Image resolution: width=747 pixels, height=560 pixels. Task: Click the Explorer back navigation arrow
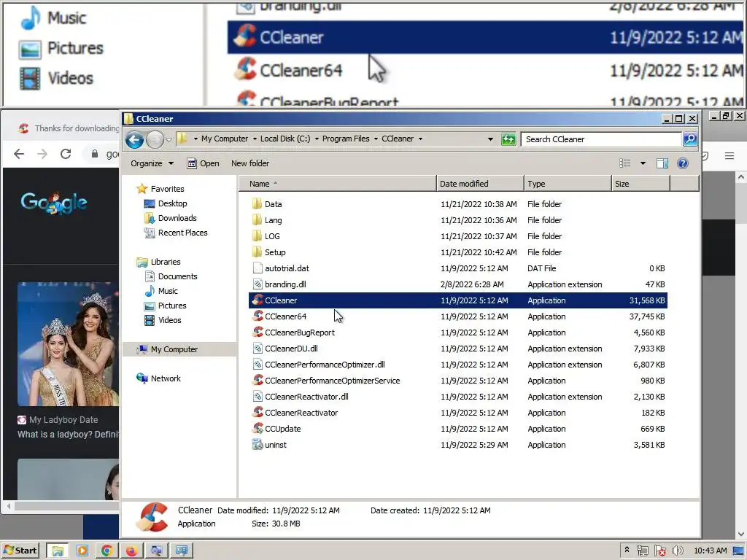134,139
